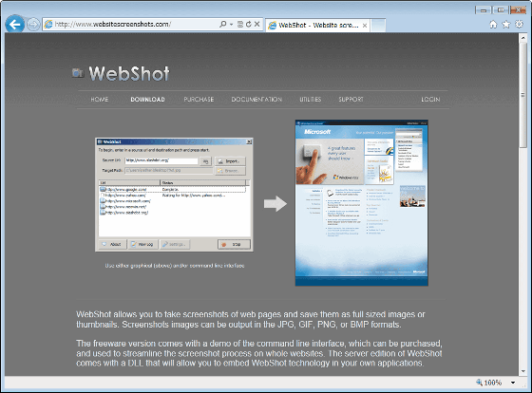This screenshot has height=393, width=532.
Task: Open the DOWNLOAD navigation link
Action: [x=147, y=100]
